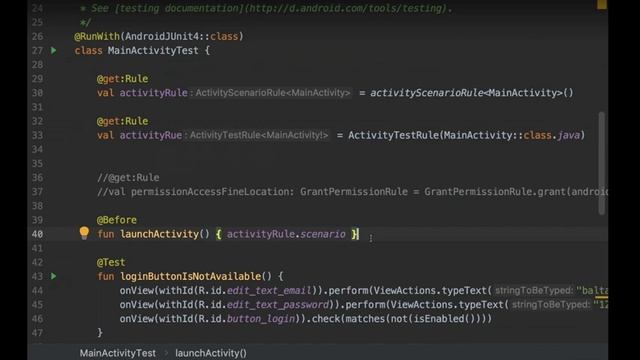This screenshot has height=360, width=640.
Task: Select launchActivity function name on line 40
Action: pyautogui.click(x=159, y=234)
